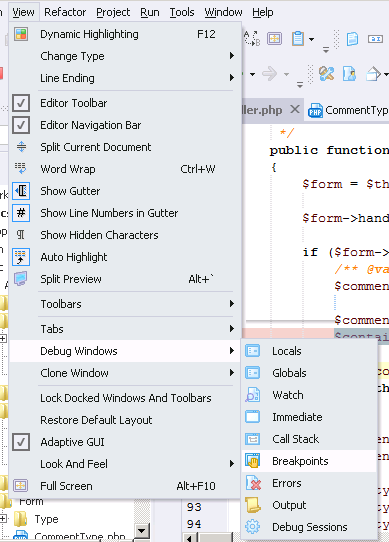Toggle the Adaptive GUI checkbox
The image size is (389, 542).
pos(21,442)
